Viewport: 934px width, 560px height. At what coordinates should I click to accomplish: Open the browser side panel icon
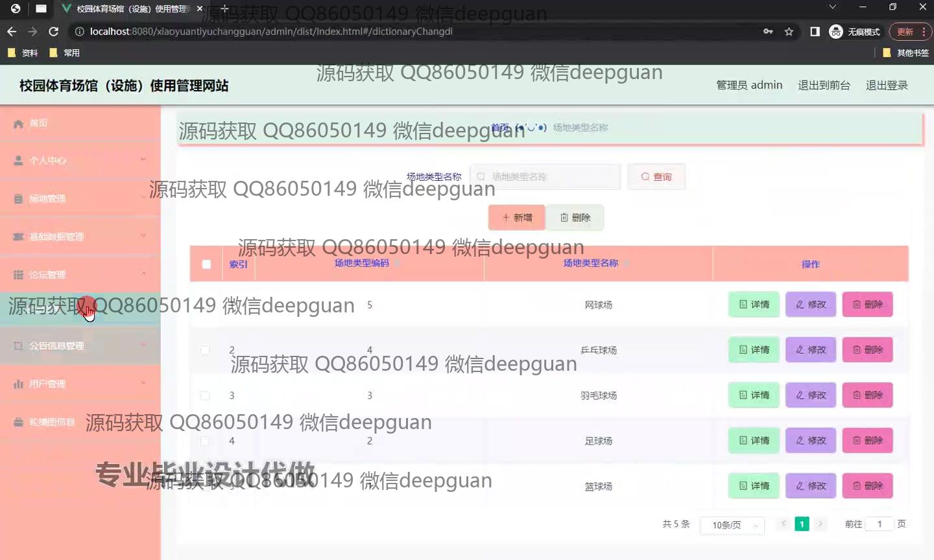click(815, 32)
